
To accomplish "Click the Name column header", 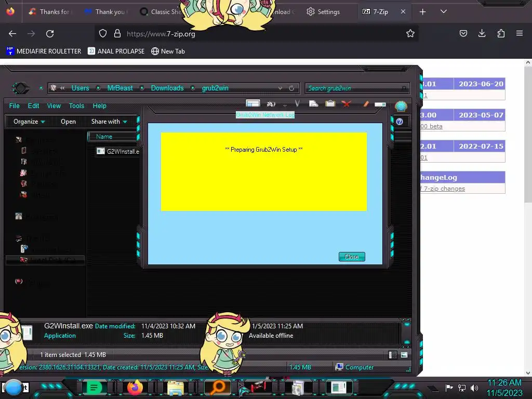I will [112, 137].
